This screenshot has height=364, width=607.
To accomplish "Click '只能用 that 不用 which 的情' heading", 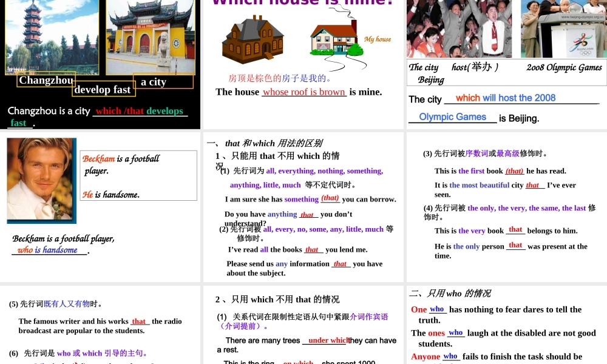I will tap(277, 156).
